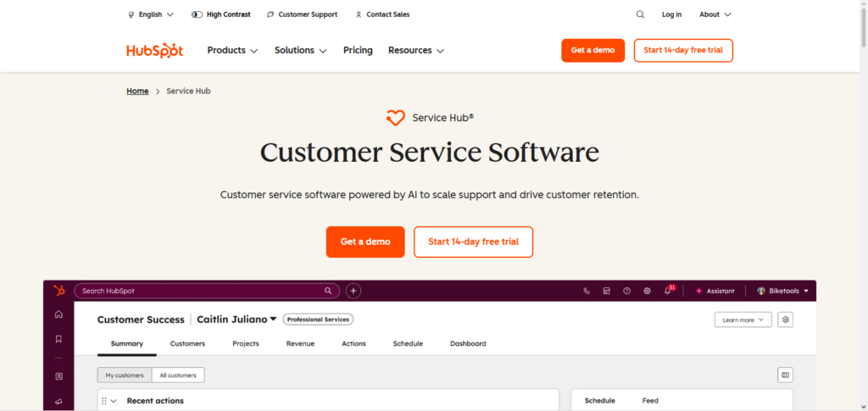Open Contact Sales link

[382, 15]
